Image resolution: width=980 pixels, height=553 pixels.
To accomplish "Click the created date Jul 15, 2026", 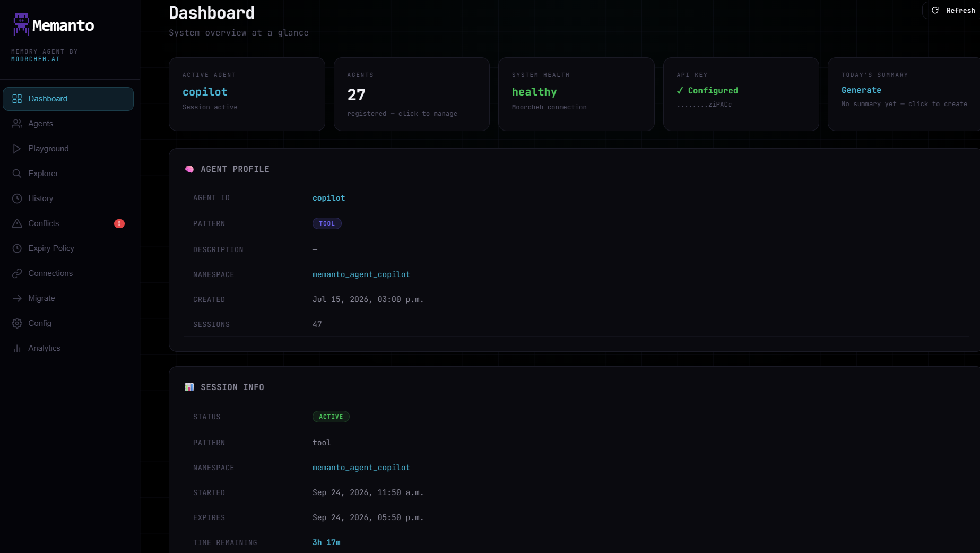I will point(368,299).
